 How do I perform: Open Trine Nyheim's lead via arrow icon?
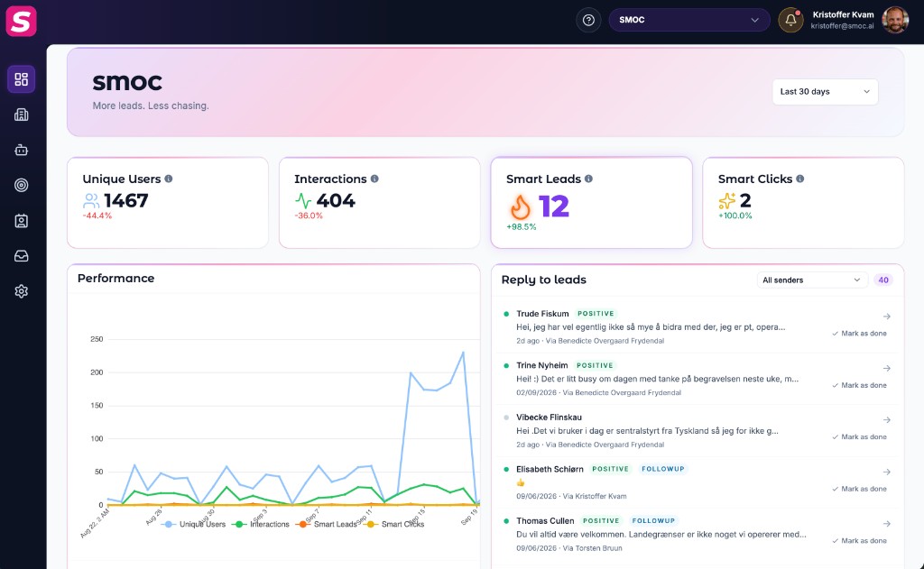886,368
